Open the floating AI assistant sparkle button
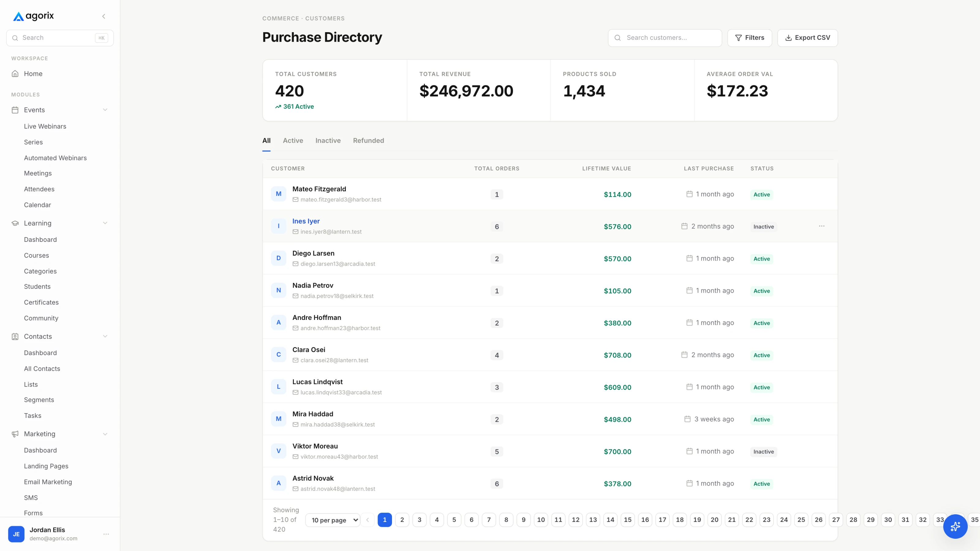The image size is (980, 551). pyautogui.click(x=955, y=526)
